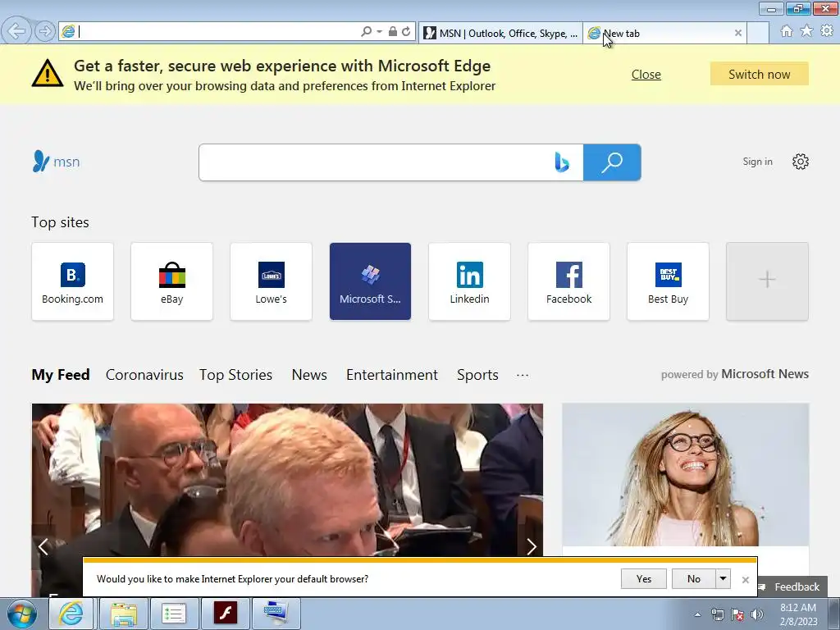Open Favorites star icon
840x630 pixels.
[x=806, y=32]
